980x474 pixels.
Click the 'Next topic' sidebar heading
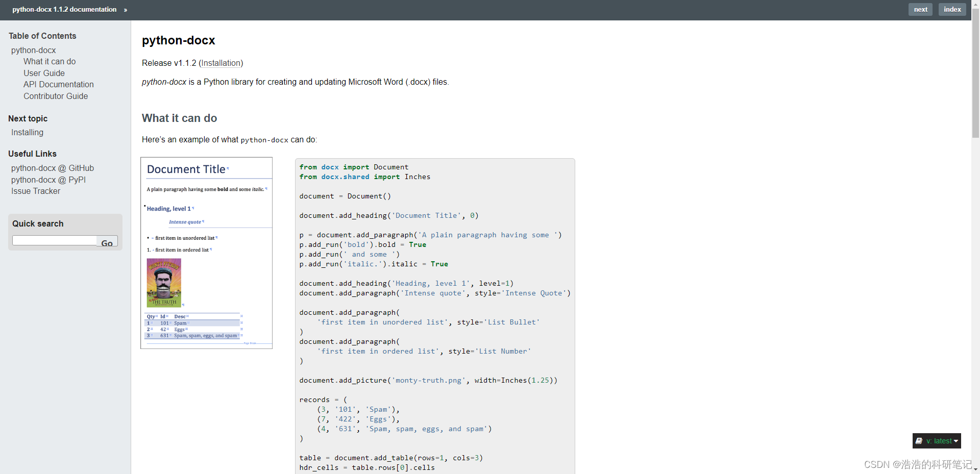pyautogui.click(x=28, y=118)
